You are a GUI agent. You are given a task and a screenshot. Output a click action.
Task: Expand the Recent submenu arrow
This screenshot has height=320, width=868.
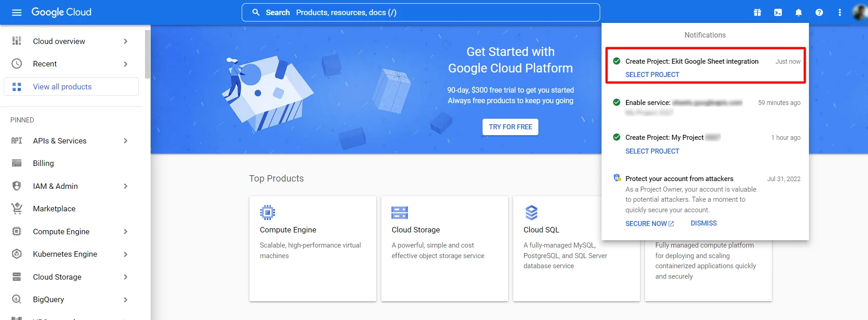(125, 64)
